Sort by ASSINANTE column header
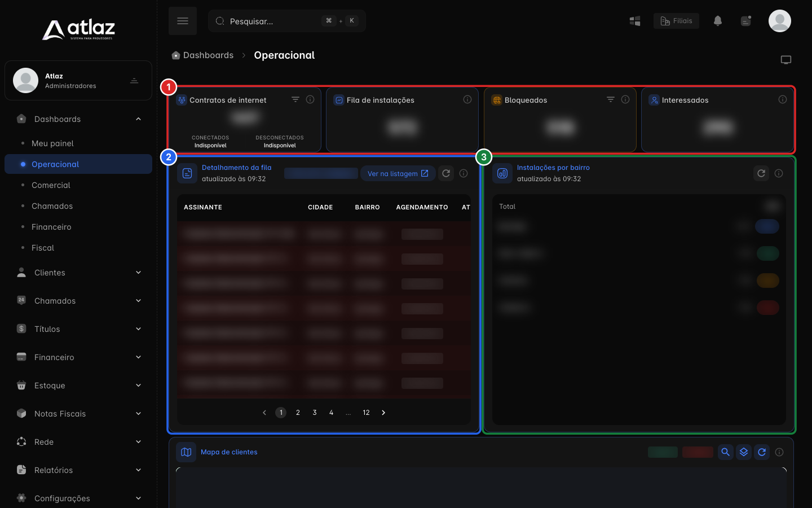 (203, 207)
